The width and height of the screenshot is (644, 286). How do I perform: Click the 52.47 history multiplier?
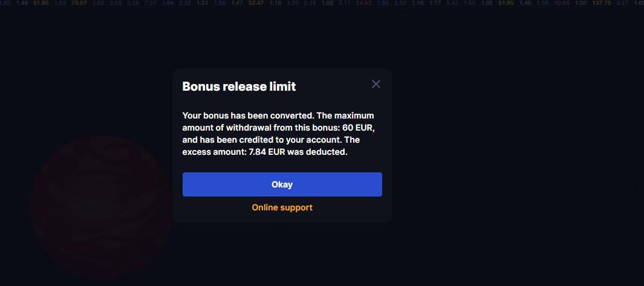point(256,3)
